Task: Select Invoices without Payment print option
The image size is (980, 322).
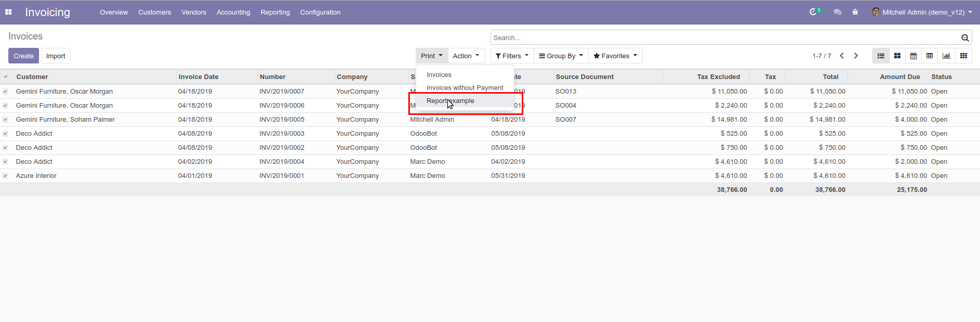Action: (x=465, y=88)
